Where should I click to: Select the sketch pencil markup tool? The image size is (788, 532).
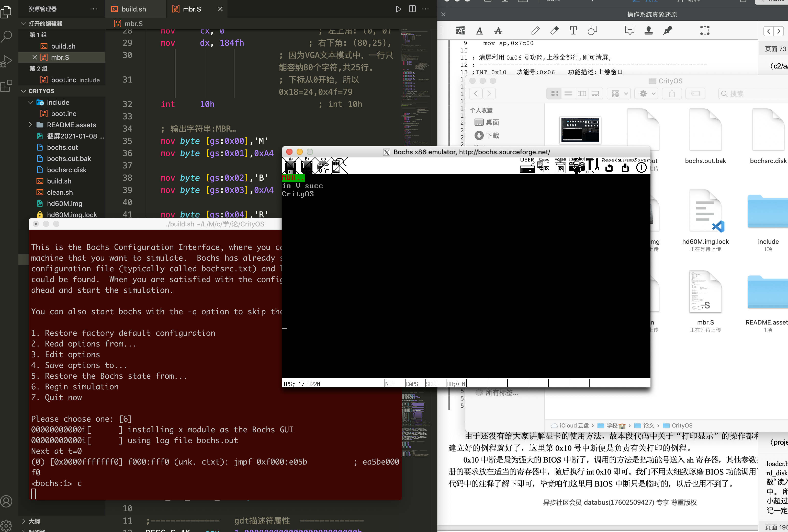[x=535, y=30]
